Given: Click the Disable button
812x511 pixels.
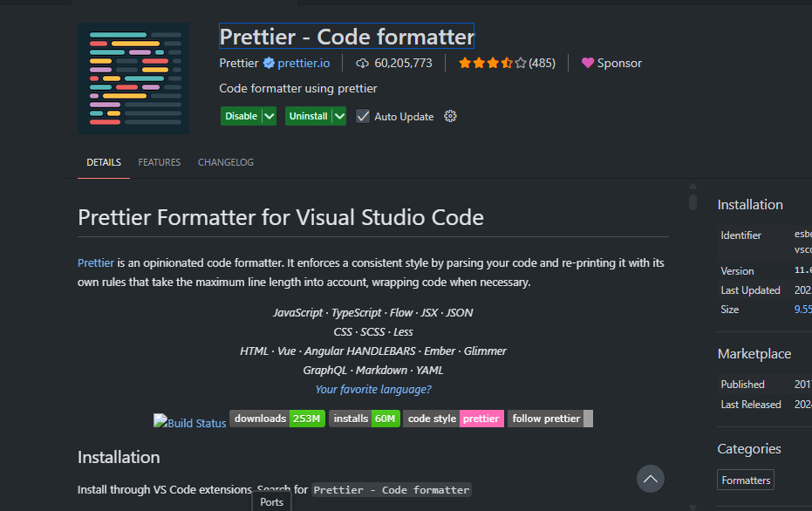Looking at the screenshot, I should click(x=242, y=116).
